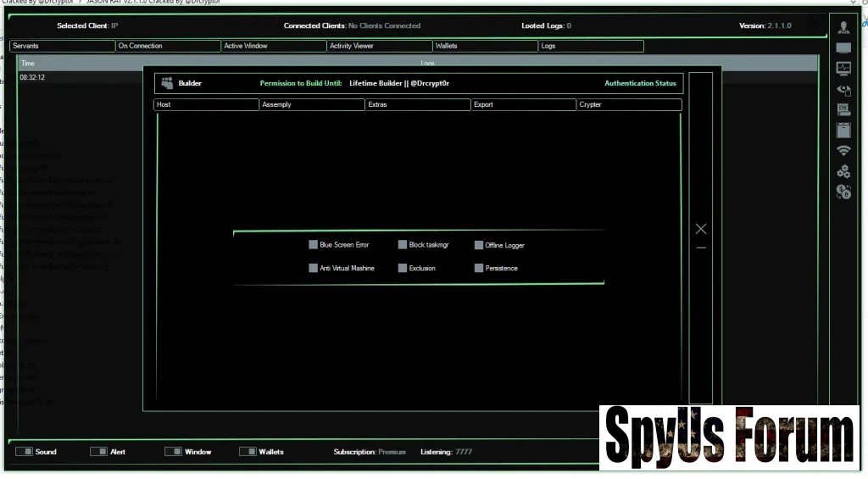Select the coin exchange icon in sidebar
Image resolution: width=868 pixels, height=479 pixels.
pyautogui.click(x=843, y=192)
